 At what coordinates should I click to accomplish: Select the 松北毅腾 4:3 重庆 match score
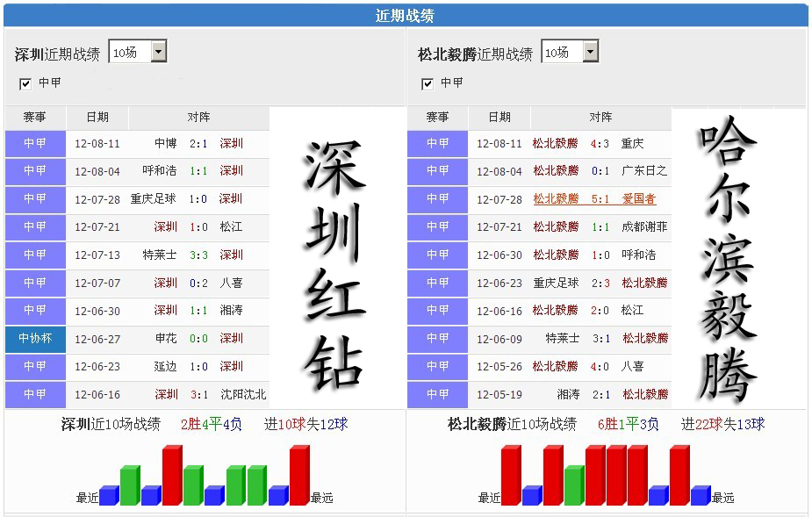click(x=600, y=143)
